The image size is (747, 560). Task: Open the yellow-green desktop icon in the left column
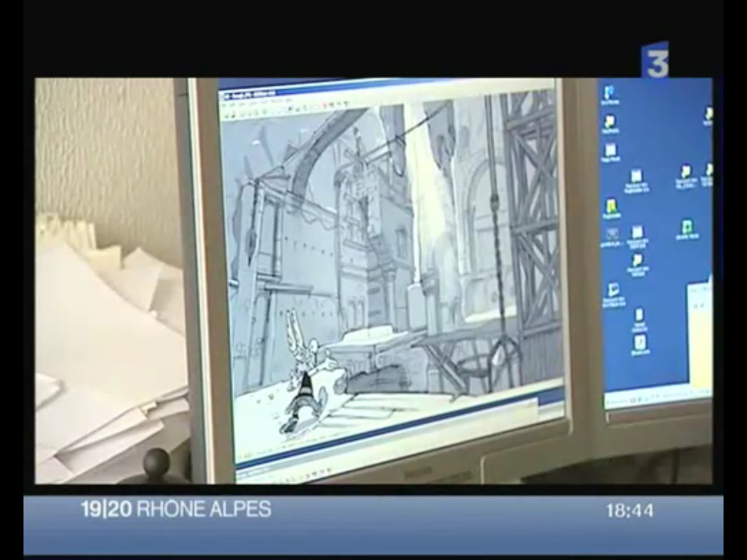coord(611,209)
